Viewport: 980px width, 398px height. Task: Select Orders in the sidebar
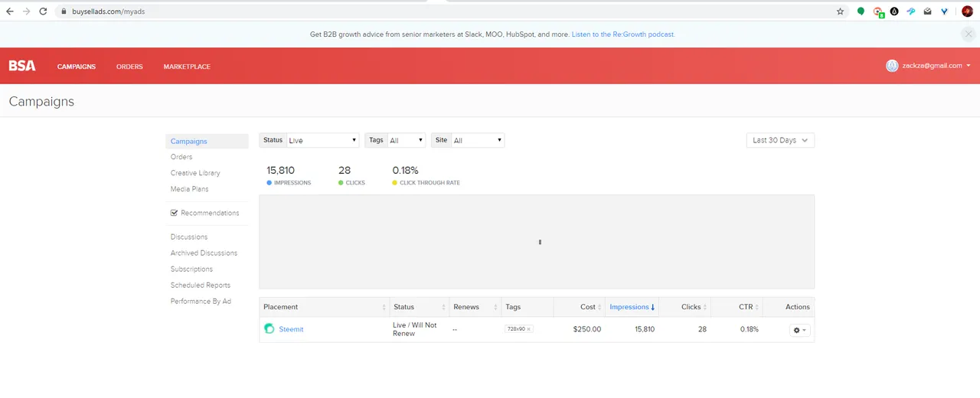point(181,157)
